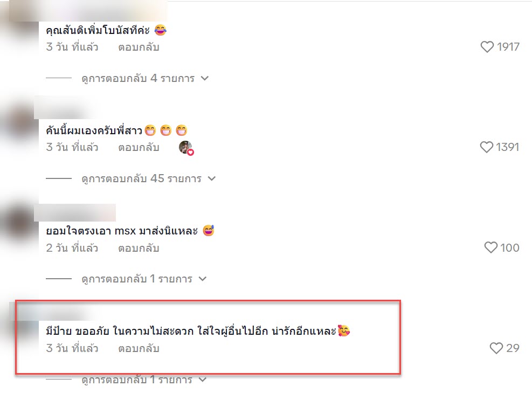
Task: Select the comment text มีป้าย ขออภัย
Action: pyautogui.click(x=78, y=331)
